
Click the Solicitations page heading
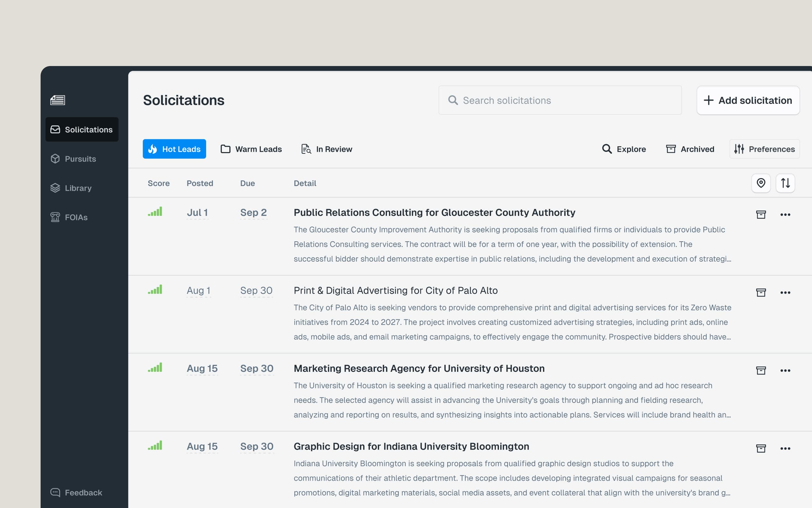[184, 100]
